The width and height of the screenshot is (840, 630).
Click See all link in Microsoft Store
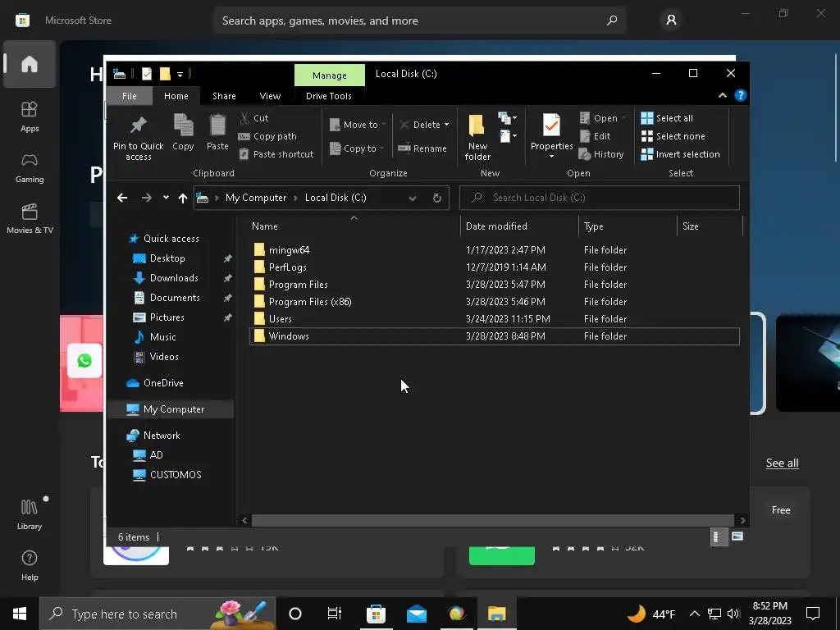782,463
